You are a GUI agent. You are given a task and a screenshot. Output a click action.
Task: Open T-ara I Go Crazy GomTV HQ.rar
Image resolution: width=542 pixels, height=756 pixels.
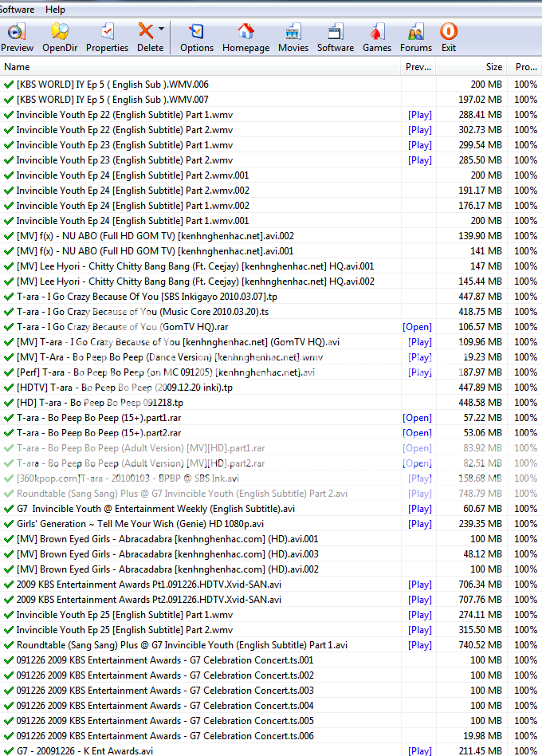click(x=418, y=327)
